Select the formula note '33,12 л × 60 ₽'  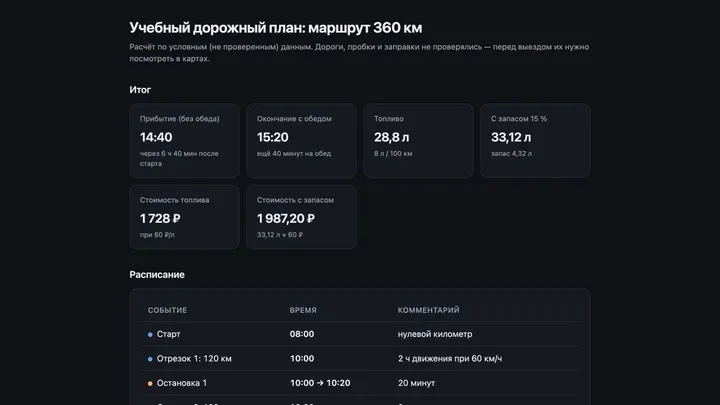coord(280,235)
